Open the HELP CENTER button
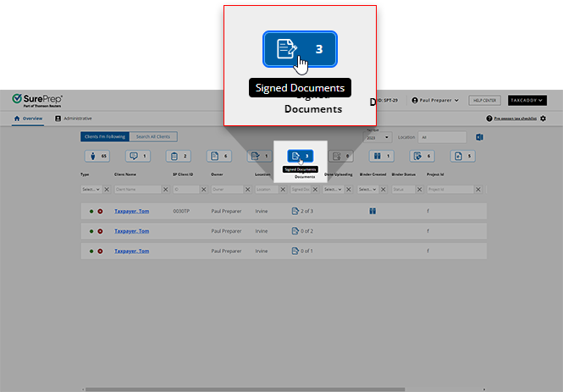This screenshot has width=563, height=392. click(x=485, y=101)
